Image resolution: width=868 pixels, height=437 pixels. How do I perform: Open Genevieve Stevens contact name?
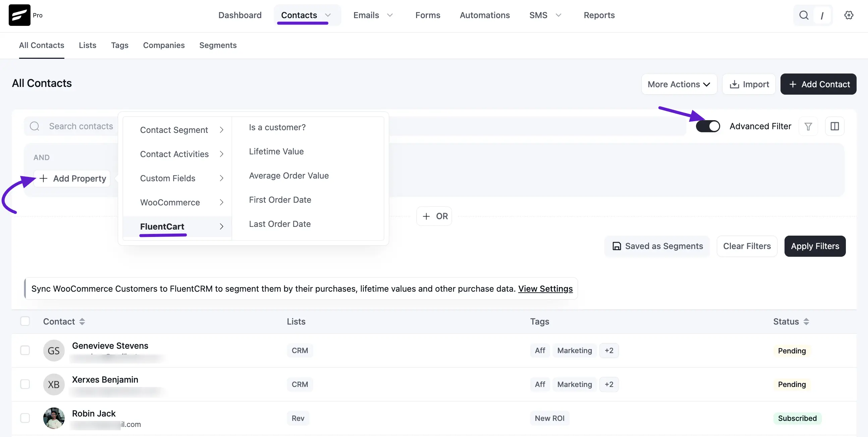(110, 346)
